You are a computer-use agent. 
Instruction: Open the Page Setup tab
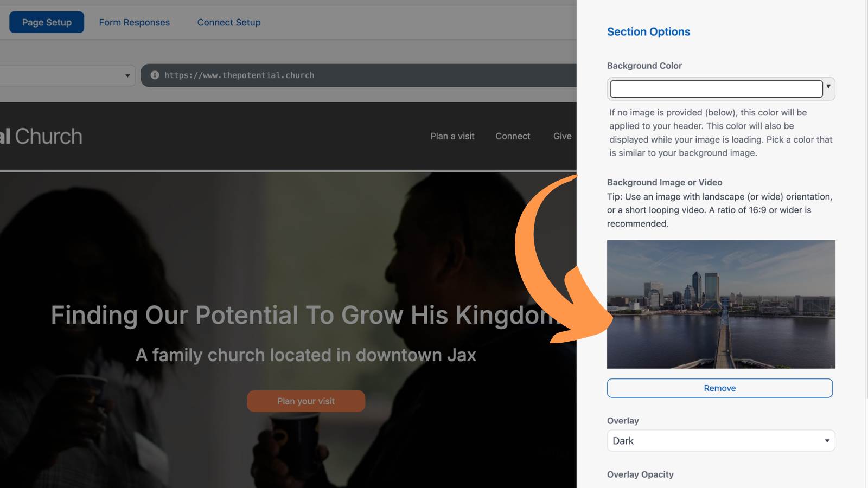point(47,22)
